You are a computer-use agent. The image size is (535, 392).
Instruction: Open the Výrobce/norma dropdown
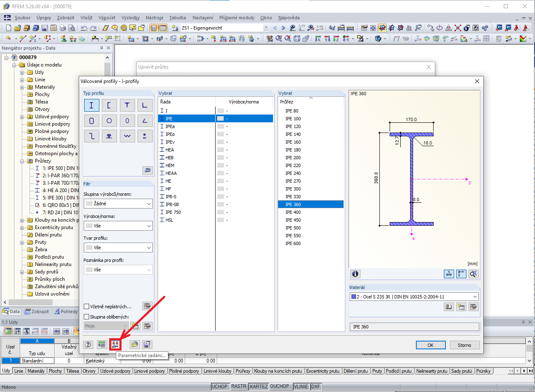coord(118,226)
